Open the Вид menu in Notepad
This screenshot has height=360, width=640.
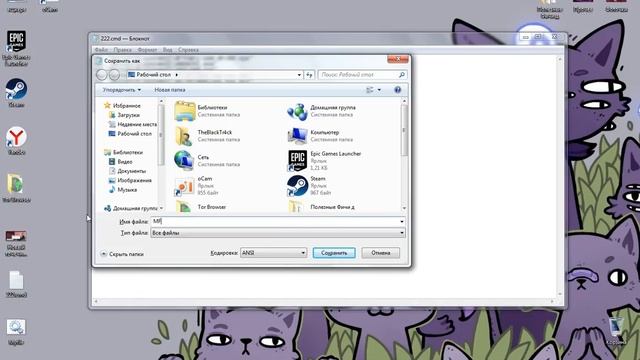[x=167, y=50]
